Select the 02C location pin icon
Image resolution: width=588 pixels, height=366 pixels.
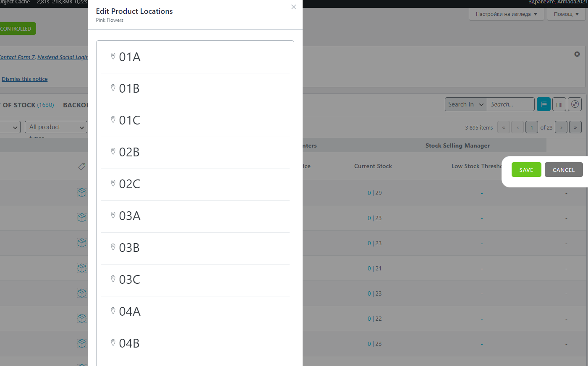click(113, 183)
